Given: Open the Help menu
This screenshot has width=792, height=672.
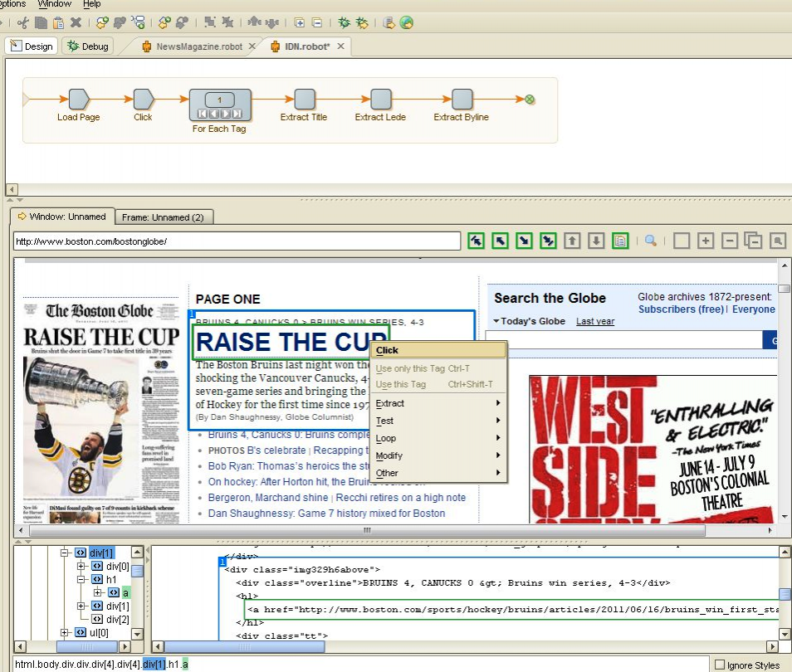Looking at the screenshot, I should [92, 4].
